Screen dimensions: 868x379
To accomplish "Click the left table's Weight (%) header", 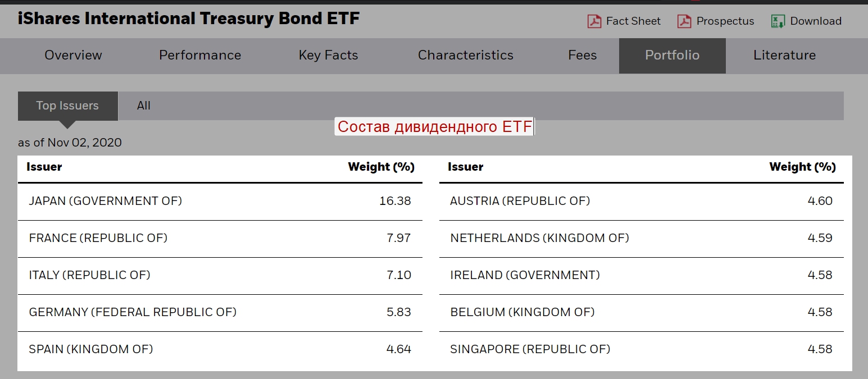I will click(x=381, y=167).
